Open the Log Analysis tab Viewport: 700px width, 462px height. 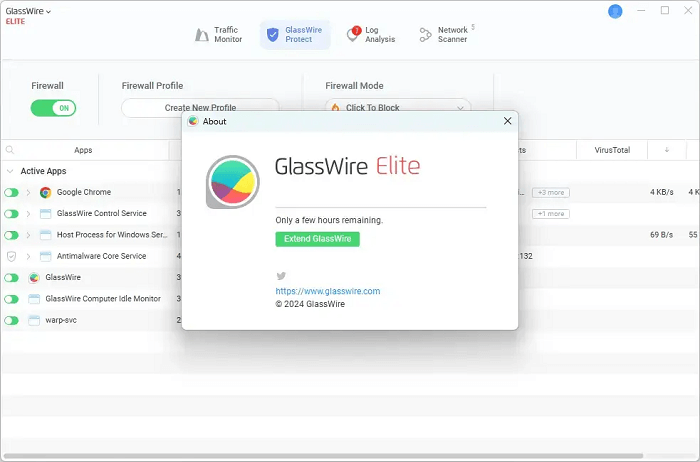(x=371, y=34)
